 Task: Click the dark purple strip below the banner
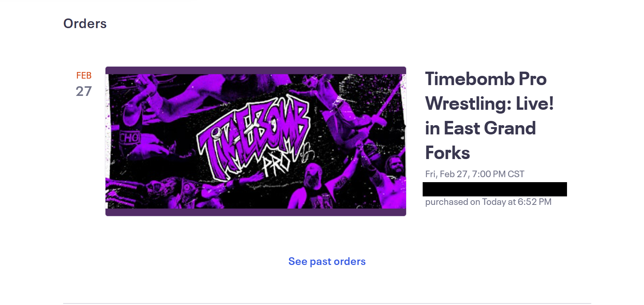click(x=256, y=212)
